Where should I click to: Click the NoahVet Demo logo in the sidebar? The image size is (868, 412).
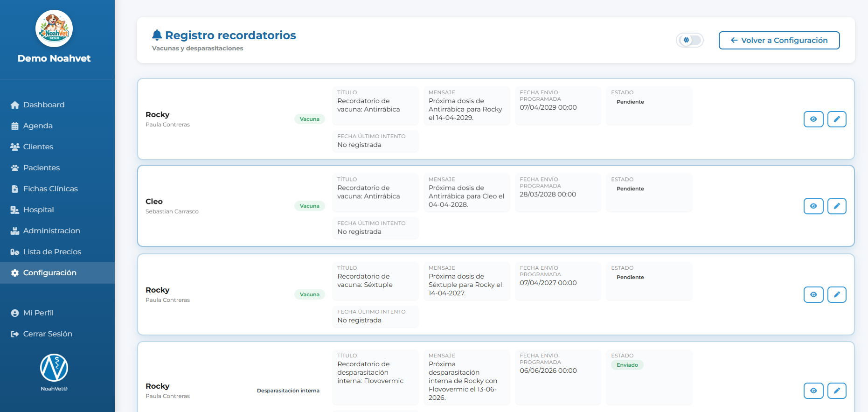tap(54, 28)
